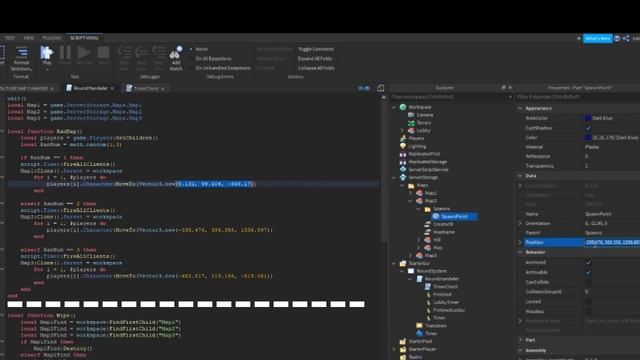Click the Color property blue swatch
Image resolution: width=640 pixels, height=360 pixels.
point(588,138)
